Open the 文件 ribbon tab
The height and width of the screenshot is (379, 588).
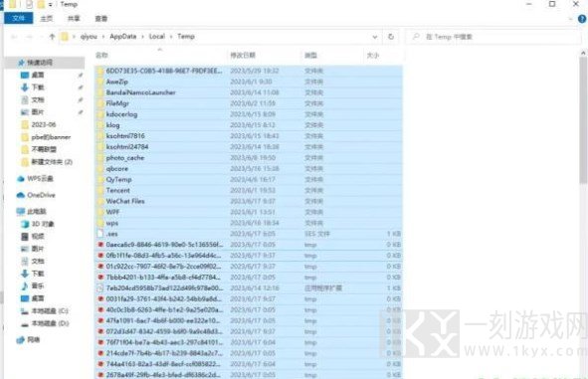(18, 18)
